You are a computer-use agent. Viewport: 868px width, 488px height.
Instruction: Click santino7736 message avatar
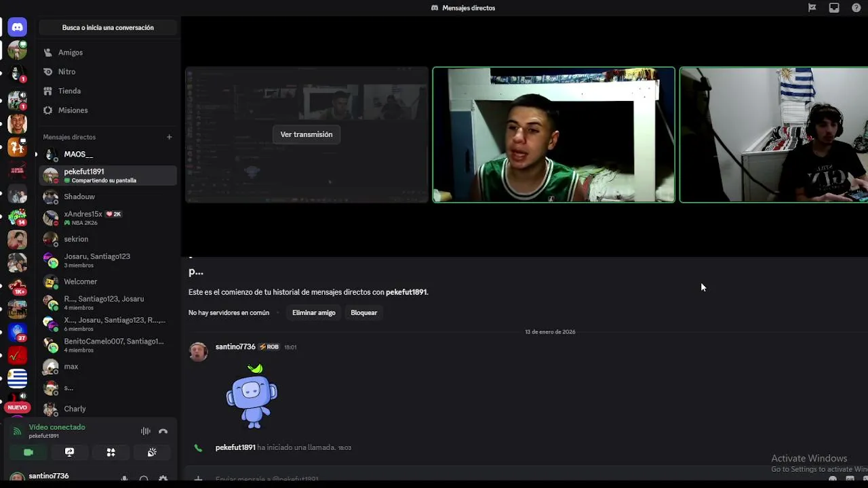(198, 352)
